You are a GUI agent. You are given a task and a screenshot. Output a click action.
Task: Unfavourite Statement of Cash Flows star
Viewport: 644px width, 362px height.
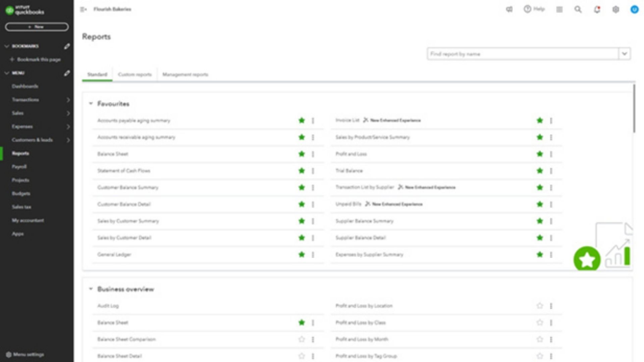point(302,171)
